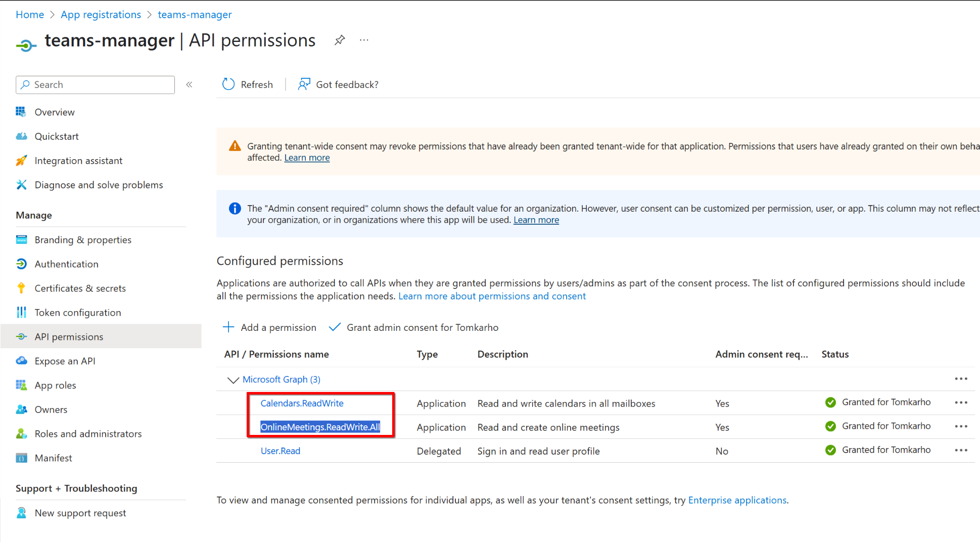
Task: Click the Overview grid icon
Action: coord(21,112)
